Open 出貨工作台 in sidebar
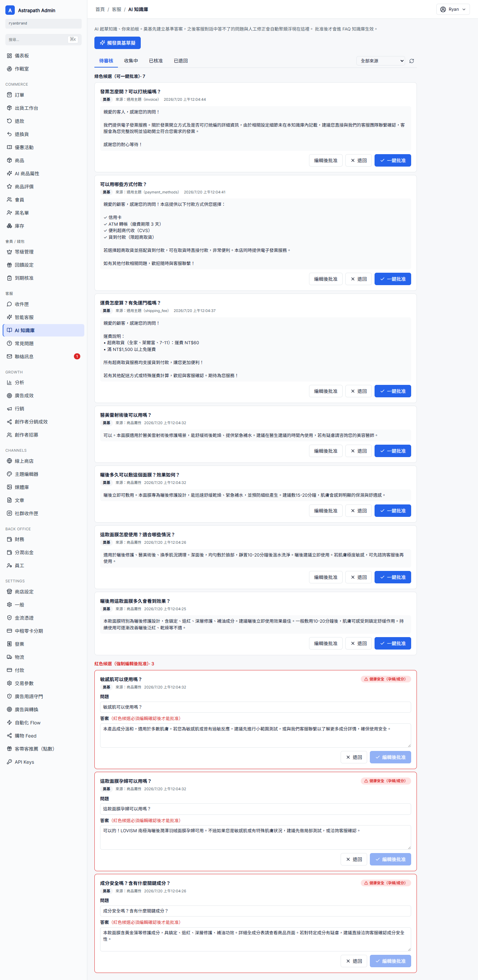This screenshot has height=980, width=478. [x=43, y=108]
